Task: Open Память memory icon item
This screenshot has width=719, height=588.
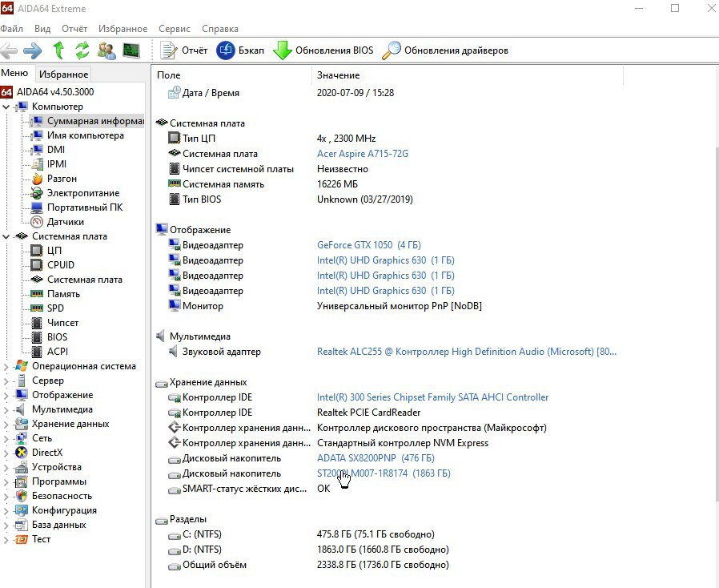Action: 55,294
